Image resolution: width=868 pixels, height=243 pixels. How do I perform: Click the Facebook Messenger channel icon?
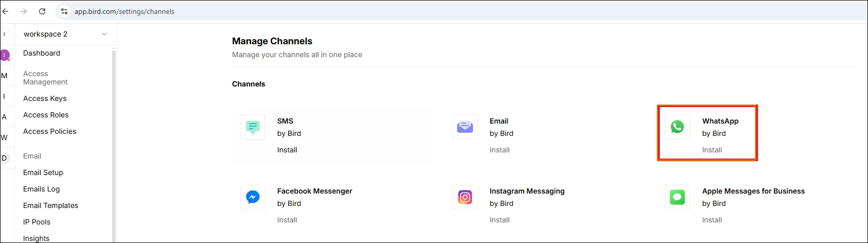coord(253,197)
